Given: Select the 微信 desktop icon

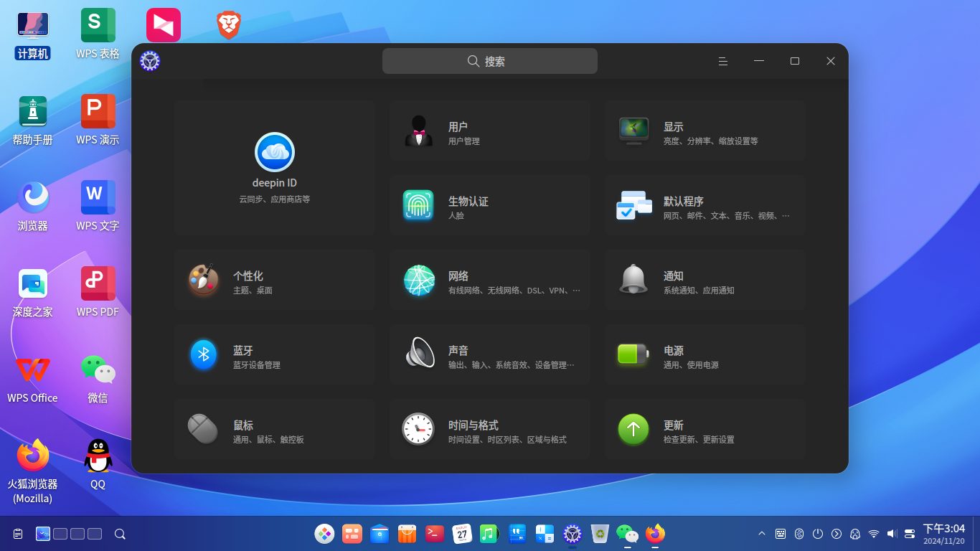Looking at the screenshot, I should coord(98,378).
